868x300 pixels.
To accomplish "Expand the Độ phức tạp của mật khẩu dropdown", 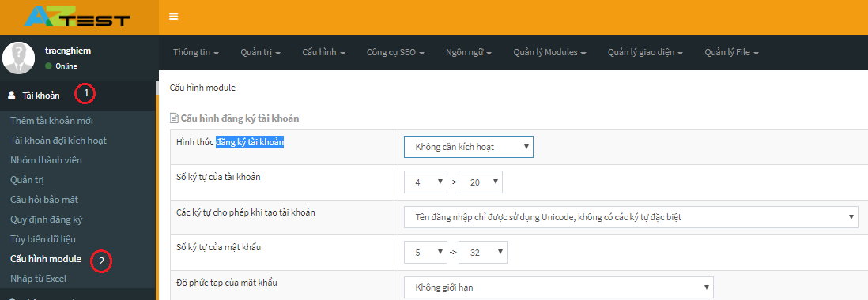I will point(559,287).
